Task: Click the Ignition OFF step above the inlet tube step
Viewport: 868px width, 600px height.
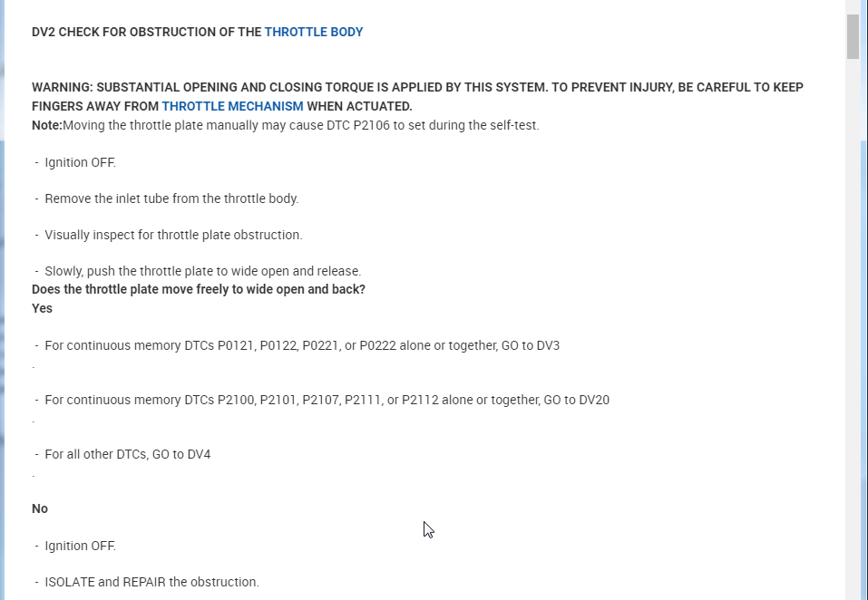Action: (x=80, y=162)
